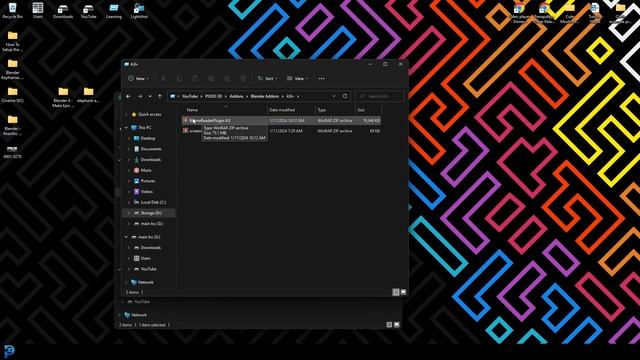Select the 0001-0270 desktop file
The height and width of the screenshot is (360, 640).
[x=13, y=152]
